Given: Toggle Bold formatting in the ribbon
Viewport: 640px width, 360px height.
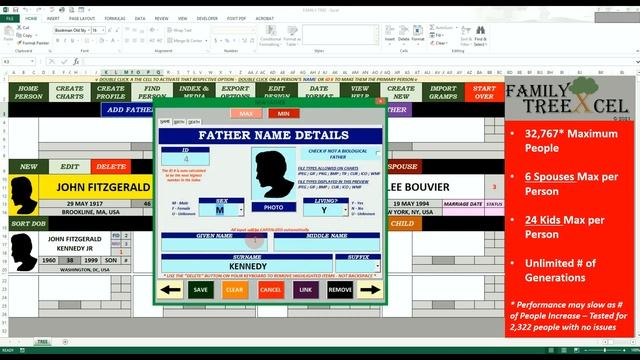Looking at the screenshot, I should click(58, 40).
